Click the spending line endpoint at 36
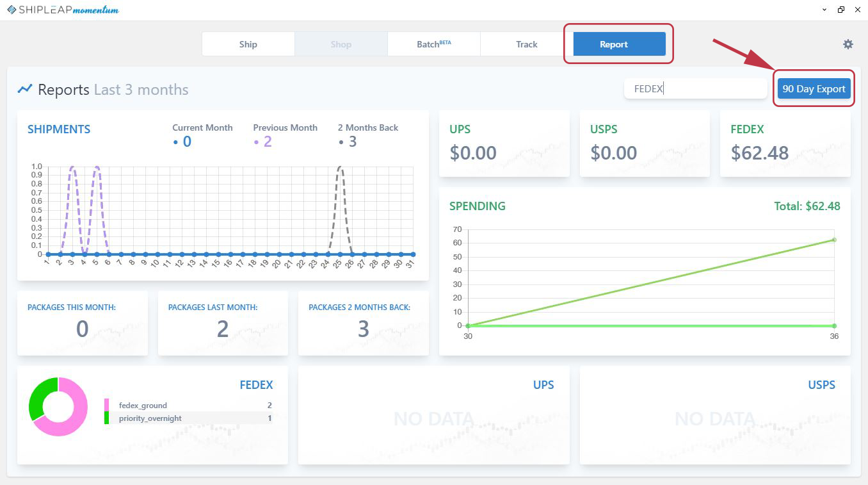 pyautogui.click(x=834, y=240)
